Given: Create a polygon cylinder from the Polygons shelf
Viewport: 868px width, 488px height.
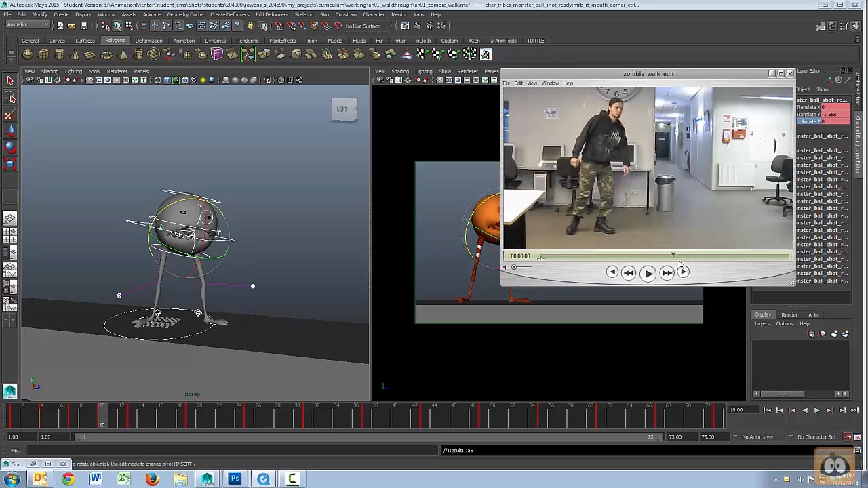Looking at the screenshot, I should click(x=59, y=55).
